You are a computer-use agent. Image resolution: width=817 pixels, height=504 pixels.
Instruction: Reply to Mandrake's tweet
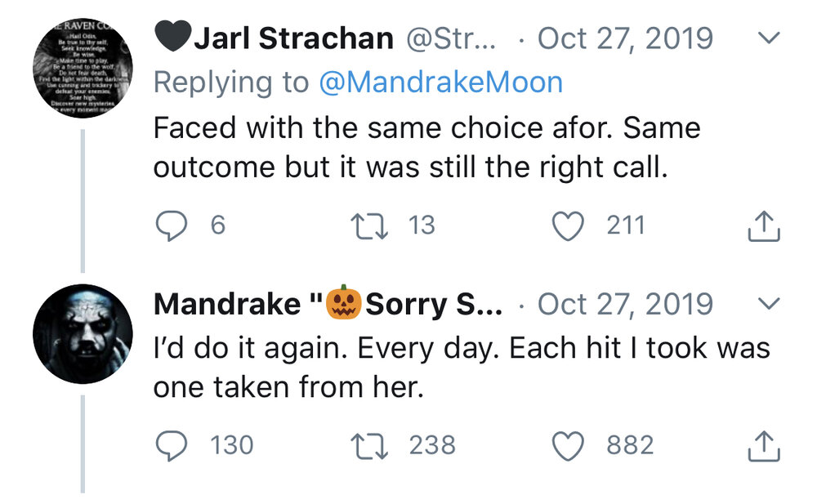[171, 445]
